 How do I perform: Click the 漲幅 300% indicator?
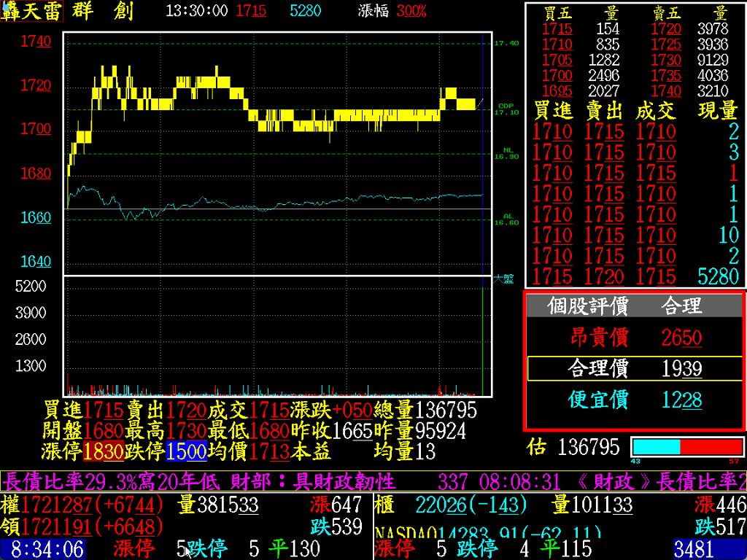392,11
